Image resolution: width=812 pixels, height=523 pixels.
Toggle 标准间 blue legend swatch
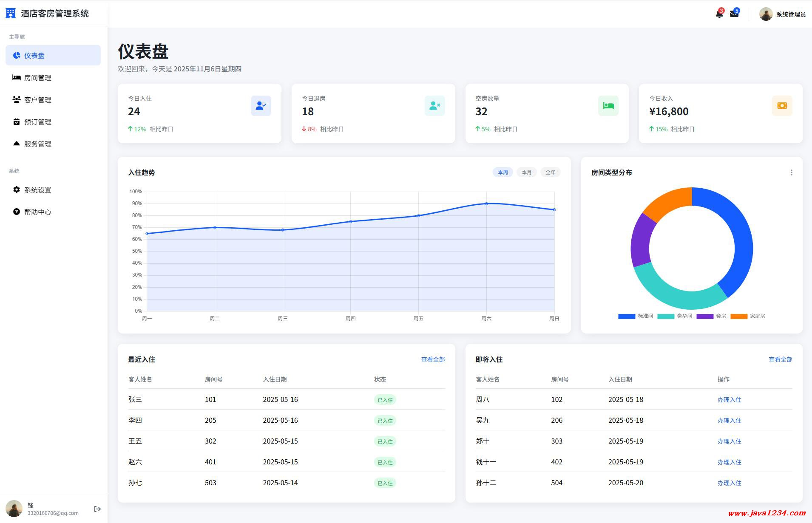[626, 317]
